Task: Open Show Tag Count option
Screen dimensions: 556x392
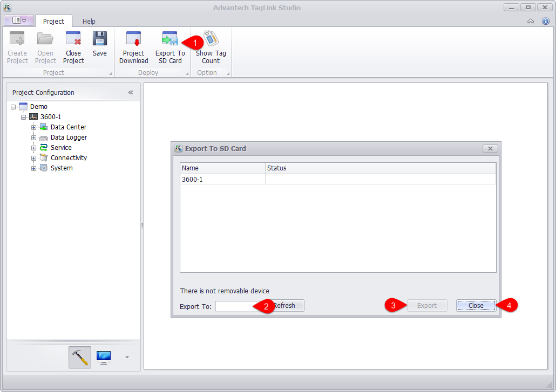Action: pos(211,40)
